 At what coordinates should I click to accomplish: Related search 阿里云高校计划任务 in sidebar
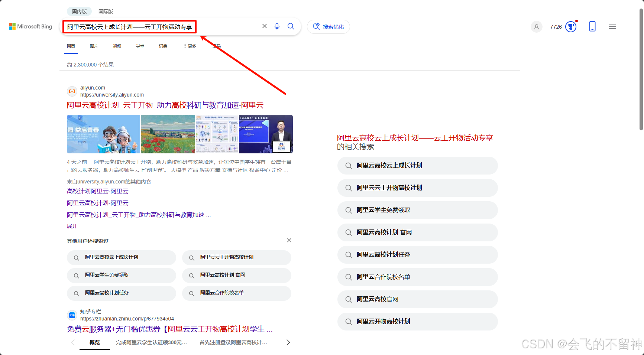(418, 255)
